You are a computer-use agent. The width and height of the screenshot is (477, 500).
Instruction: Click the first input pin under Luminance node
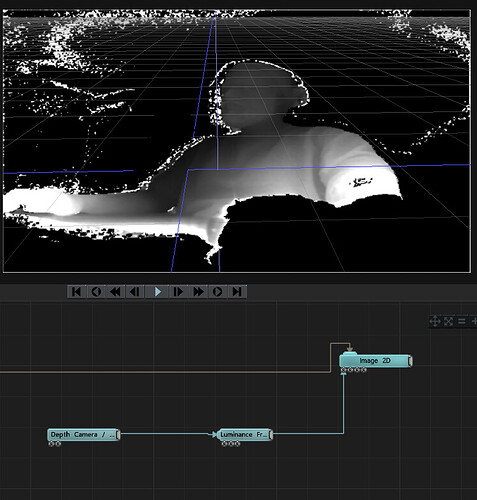224,444
